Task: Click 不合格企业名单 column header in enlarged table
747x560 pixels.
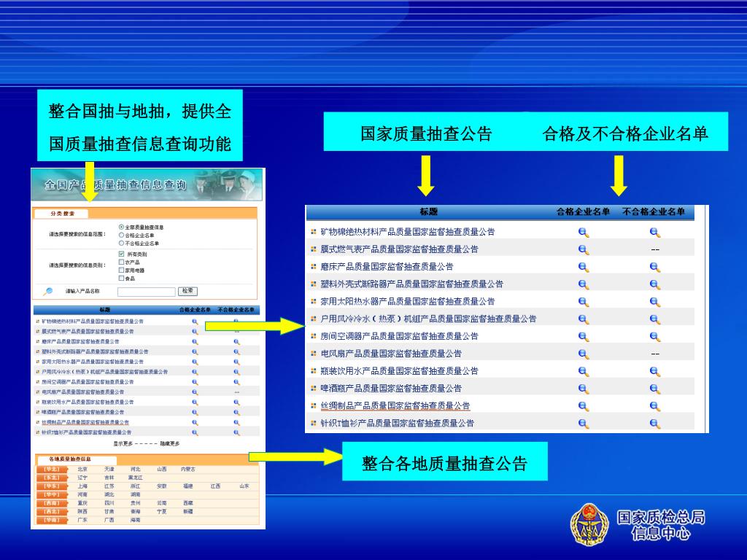Action: click(x=654, y=212)
